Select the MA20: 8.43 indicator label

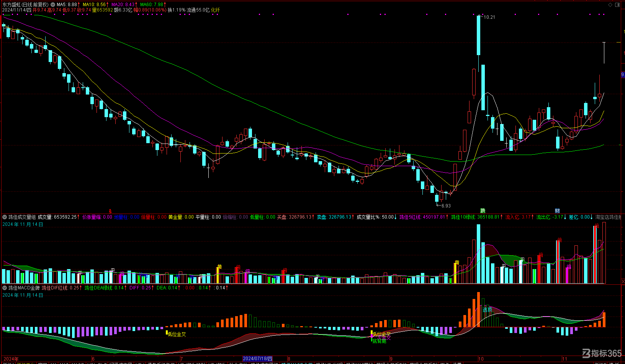(x=123, y=5)
